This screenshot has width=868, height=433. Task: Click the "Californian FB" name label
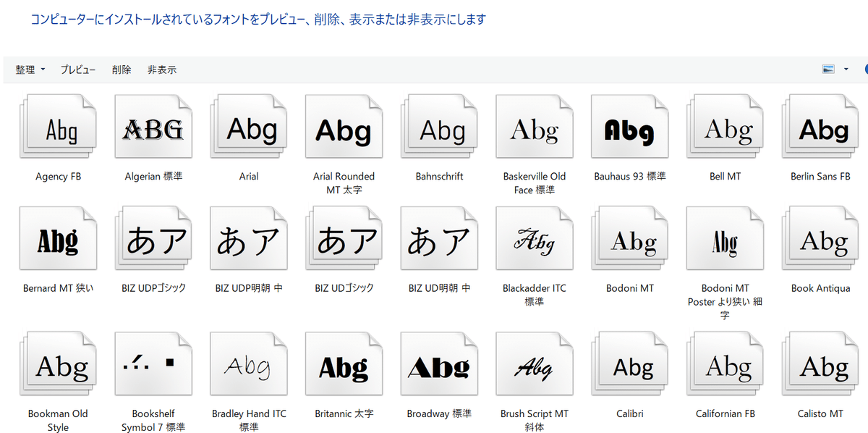tap(726, 413)
